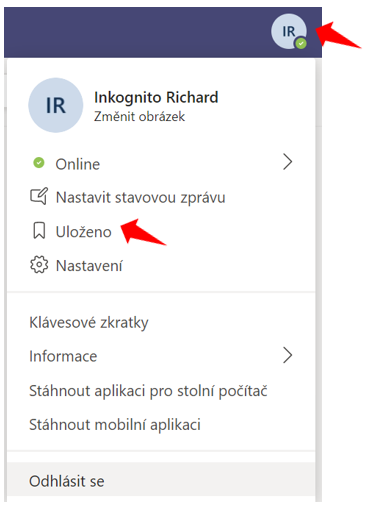Click the Změnit obrázek link
Screen dimensions: 386x509
click(x=139, y=117)
